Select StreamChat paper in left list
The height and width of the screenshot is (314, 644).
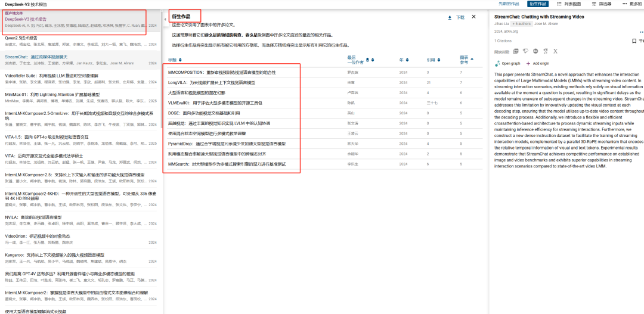(80, 60)
